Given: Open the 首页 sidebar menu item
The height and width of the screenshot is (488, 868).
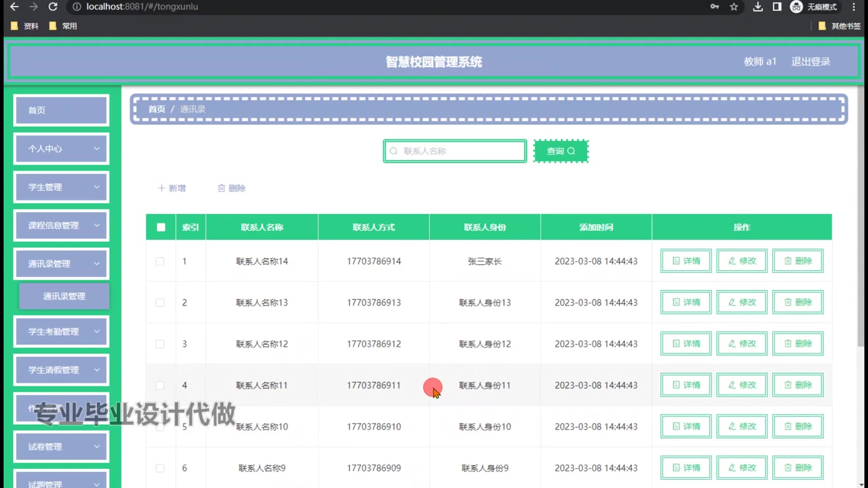Looking at the screenshot, I should click(61, 110).
